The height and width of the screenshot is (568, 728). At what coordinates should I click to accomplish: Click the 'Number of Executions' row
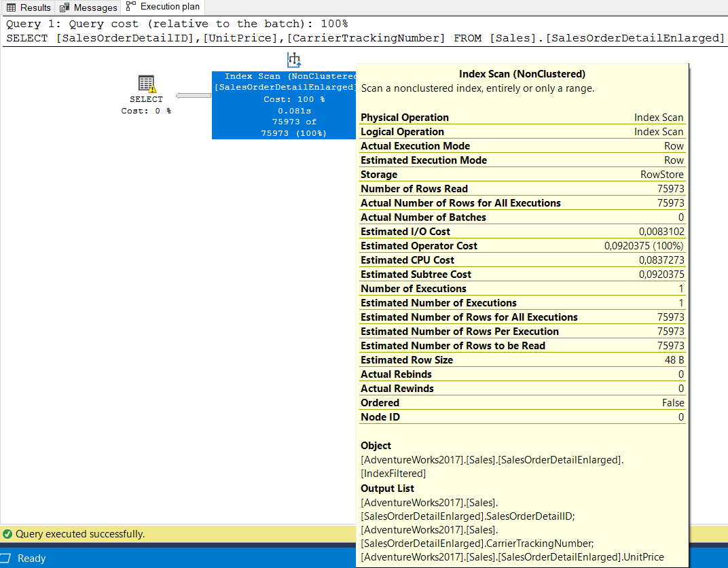click(522, 288)
